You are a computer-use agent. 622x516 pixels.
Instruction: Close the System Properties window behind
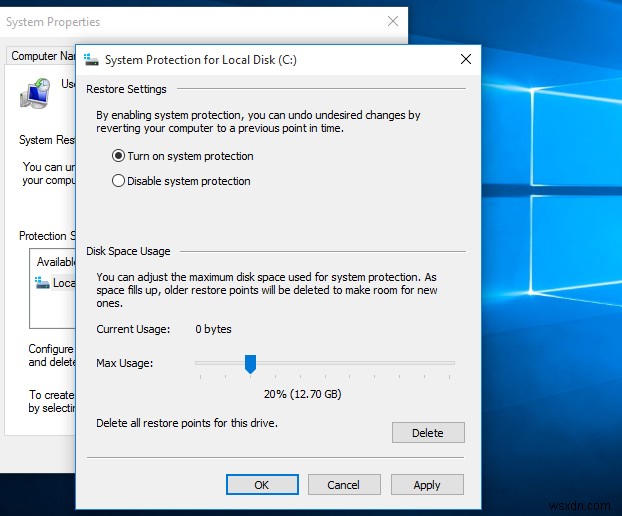pyautogui.click(x=393, y=21)
